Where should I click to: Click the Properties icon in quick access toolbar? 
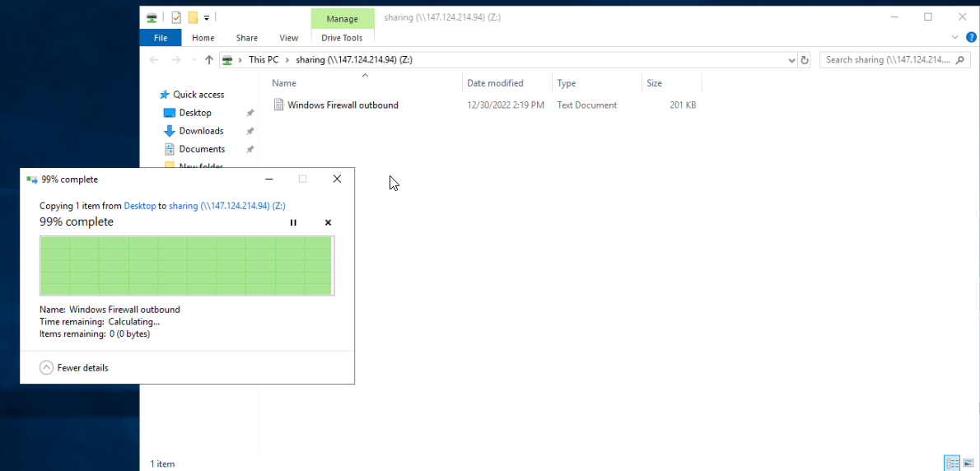click(175, 17)
